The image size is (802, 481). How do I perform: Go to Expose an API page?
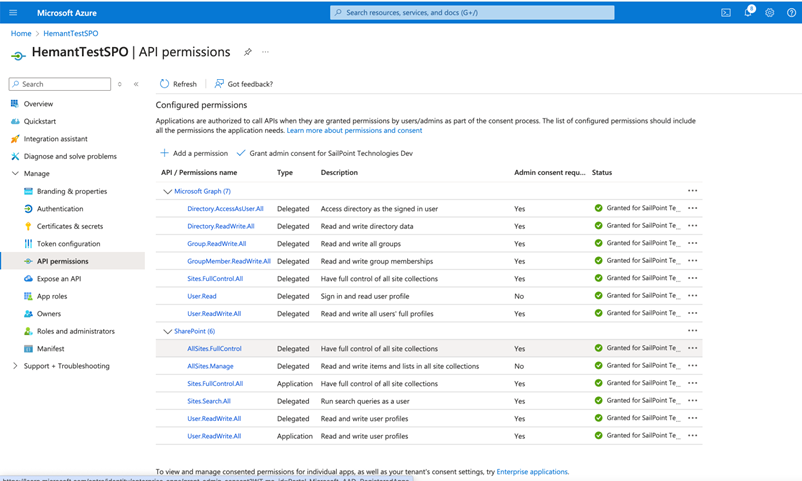click(59, 279)
